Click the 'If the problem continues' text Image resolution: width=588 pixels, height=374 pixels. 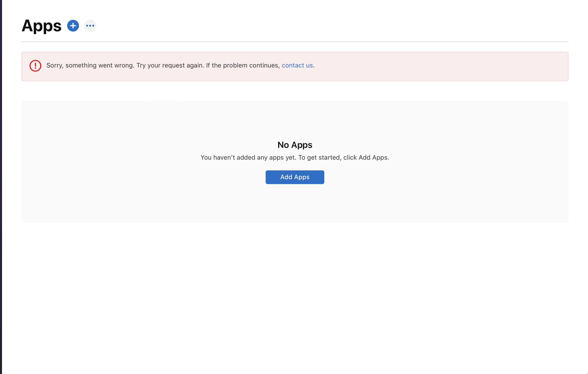[242, 65]
